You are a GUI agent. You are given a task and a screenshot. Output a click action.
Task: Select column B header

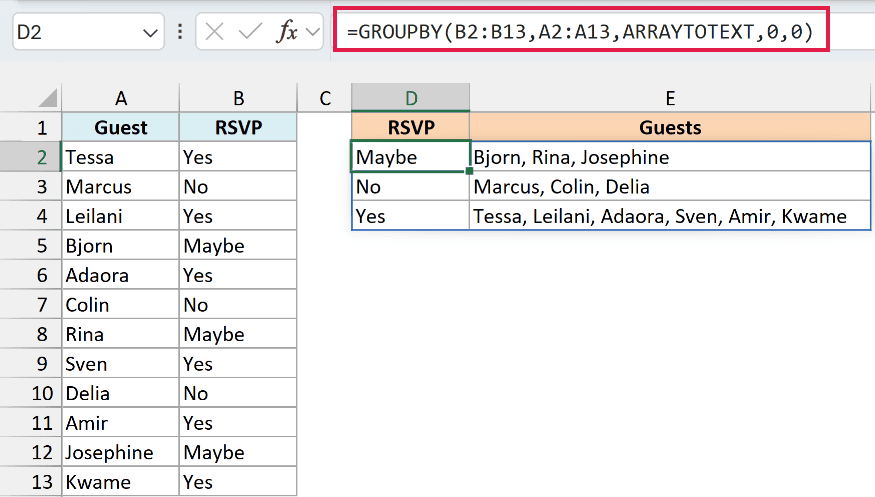pos(238,98)
